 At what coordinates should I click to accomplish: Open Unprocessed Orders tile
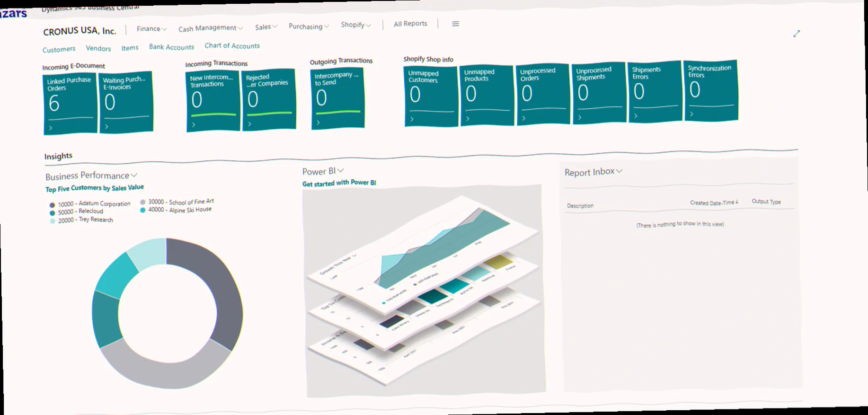[x=543, y=94]
